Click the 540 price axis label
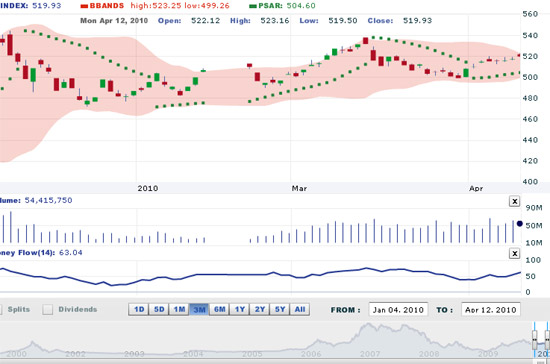Viewport: 550px width, 364px height. pyautogui.click(x=530, y=35)
